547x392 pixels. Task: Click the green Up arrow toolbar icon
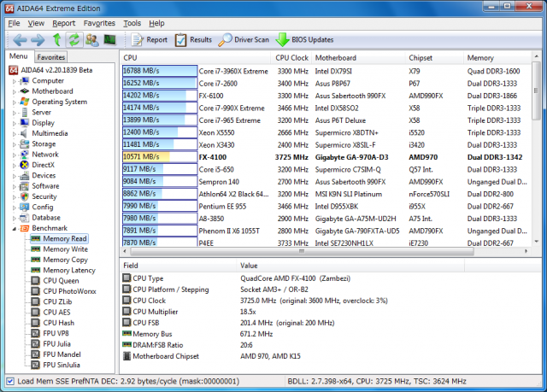[57, 40]
